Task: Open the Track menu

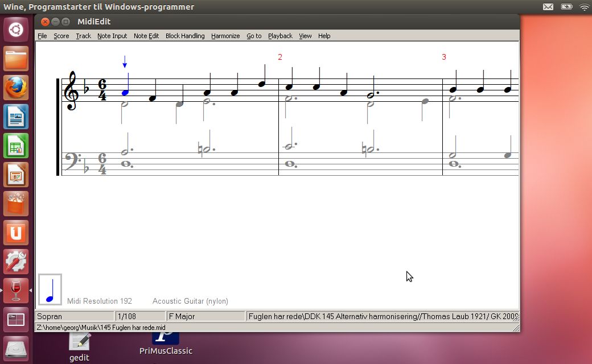Action: pos(84,36)
